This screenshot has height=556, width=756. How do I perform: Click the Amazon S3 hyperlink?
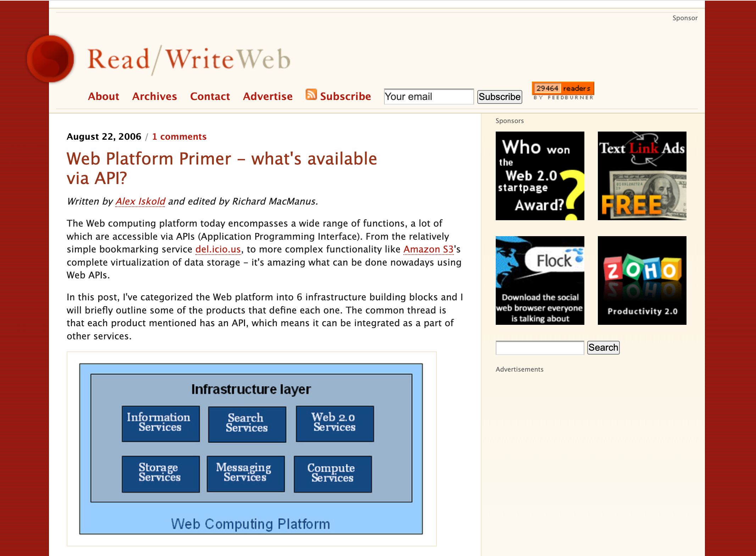pyautogui.click(x=429, y=249)
